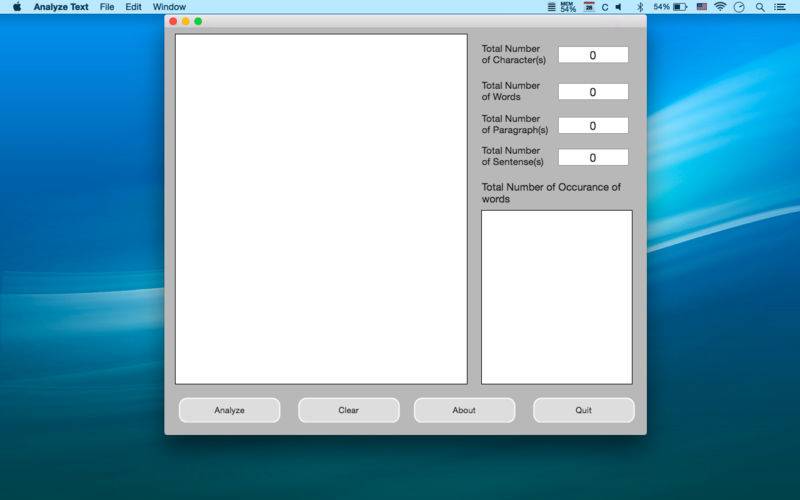Open the File menu

pyautogui.click(x=107, y=7)
